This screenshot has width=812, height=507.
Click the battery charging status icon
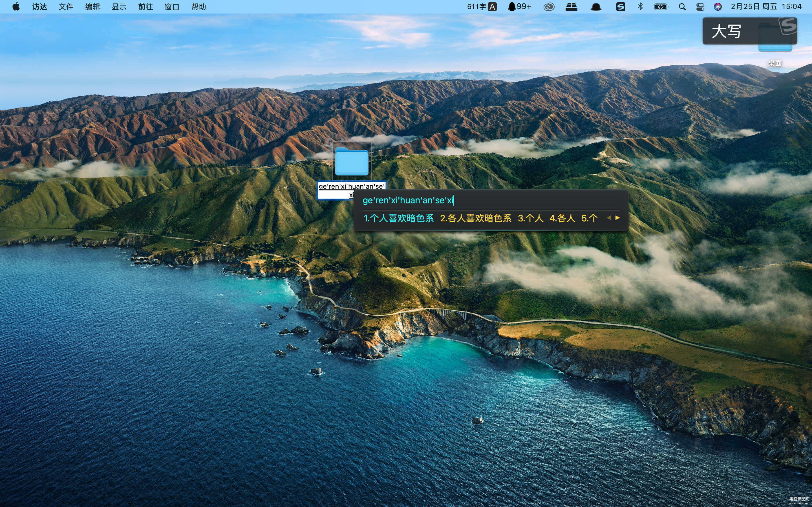pos(661,7)
